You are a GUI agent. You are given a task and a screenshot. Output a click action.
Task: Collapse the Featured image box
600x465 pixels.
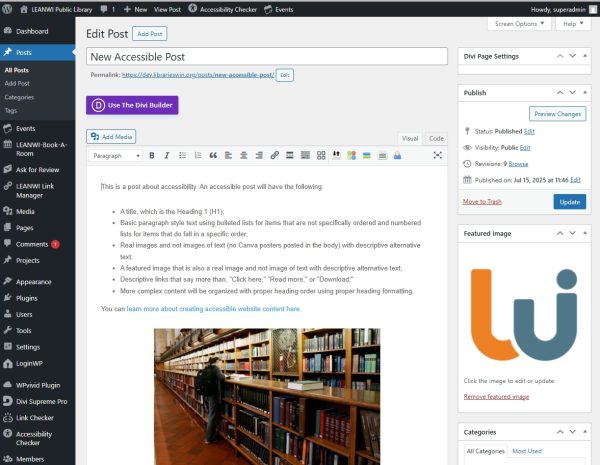tap(585, 233)
